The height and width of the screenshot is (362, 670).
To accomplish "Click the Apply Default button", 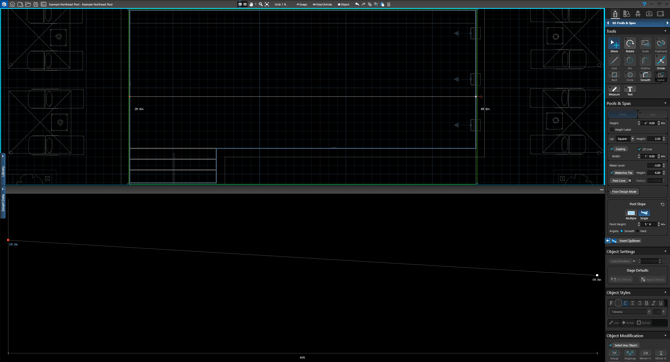I will tap(652, 280).
